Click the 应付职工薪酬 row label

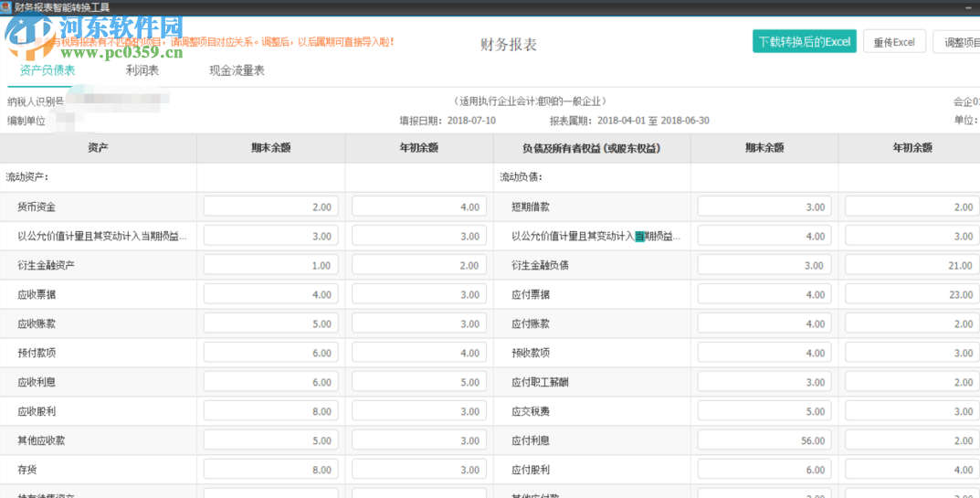tap(540, 382)
